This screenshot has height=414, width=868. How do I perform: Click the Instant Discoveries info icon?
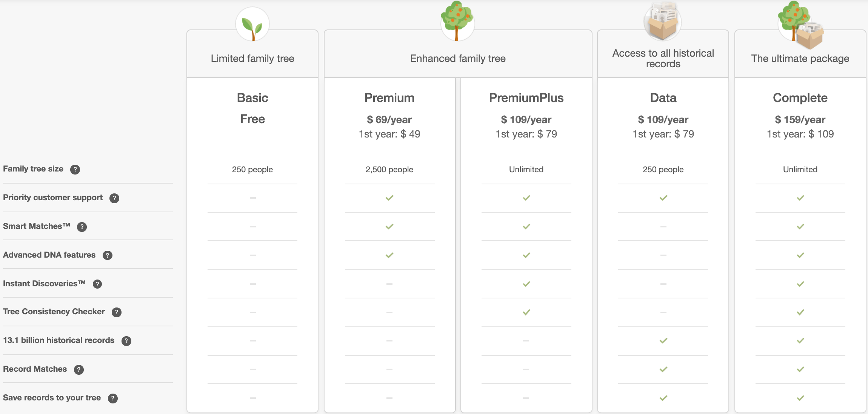click(97, 284)
